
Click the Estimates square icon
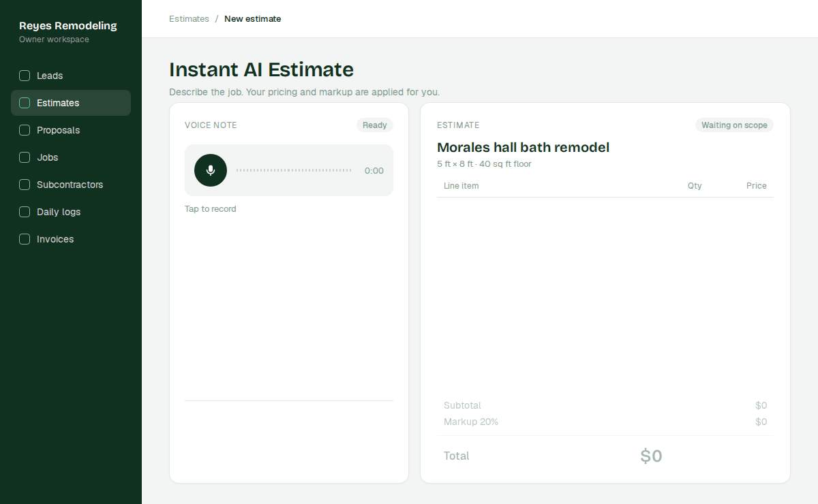(25, 103)
